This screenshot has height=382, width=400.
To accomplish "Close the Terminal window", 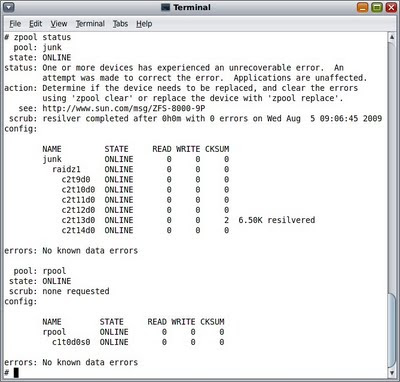I will (x=391, y=7).
